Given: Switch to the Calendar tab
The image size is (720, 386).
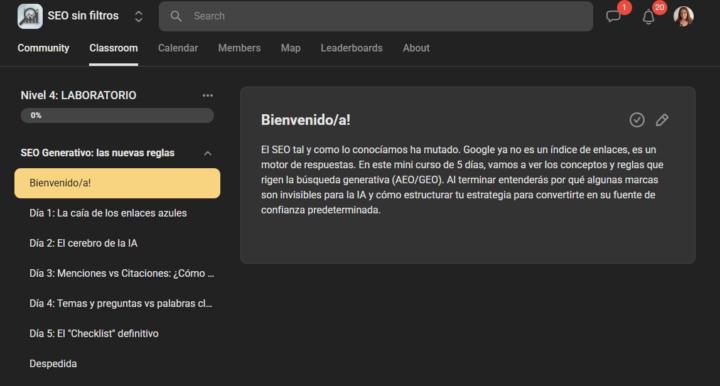Looking at the screenshot, I should pos(178,48).
